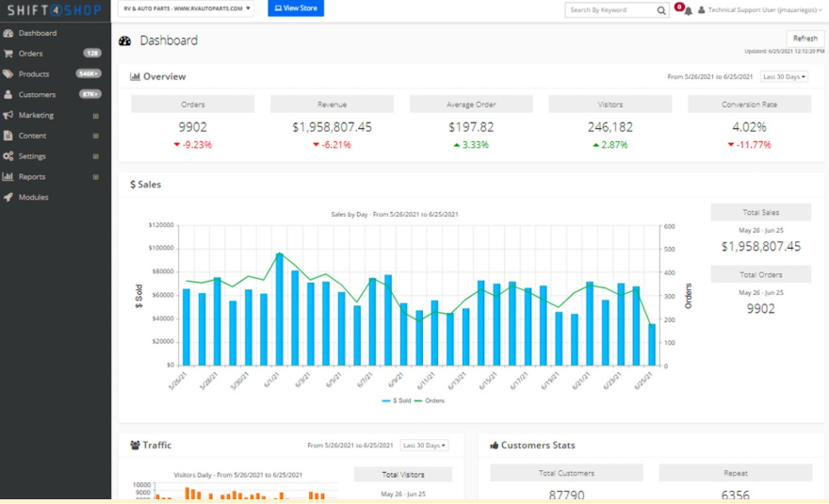Click the Total Sales panel header

(x=761, y=212)
